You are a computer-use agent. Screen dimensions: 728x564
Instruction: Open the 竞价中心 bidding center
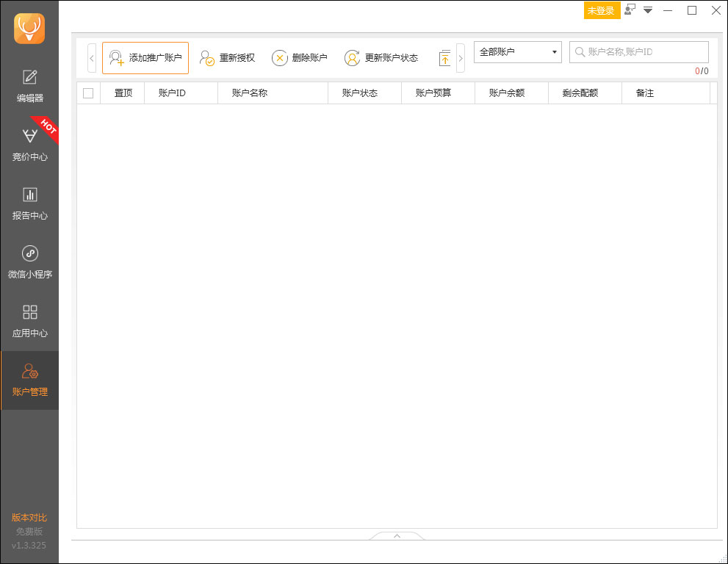[x=29, y=142]
